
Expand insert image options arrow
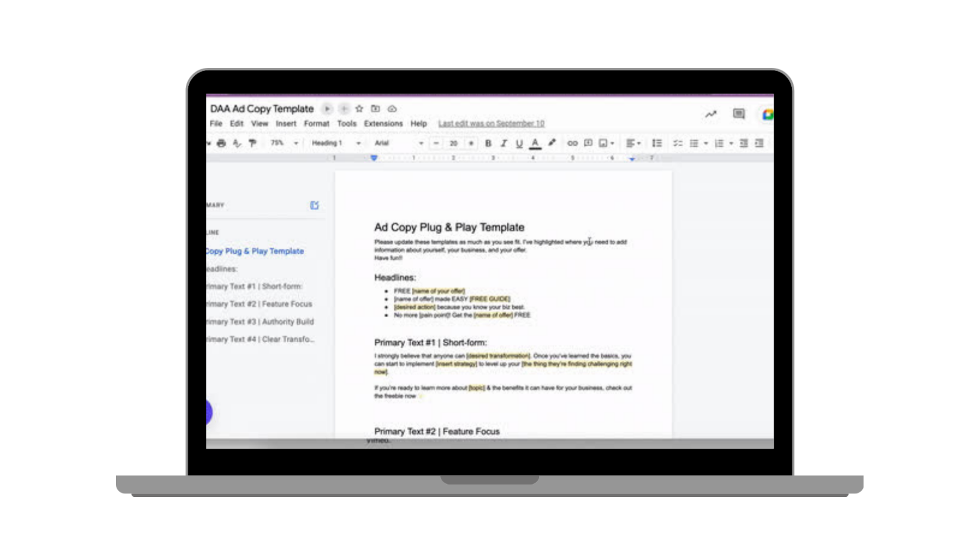click(612, 143)
